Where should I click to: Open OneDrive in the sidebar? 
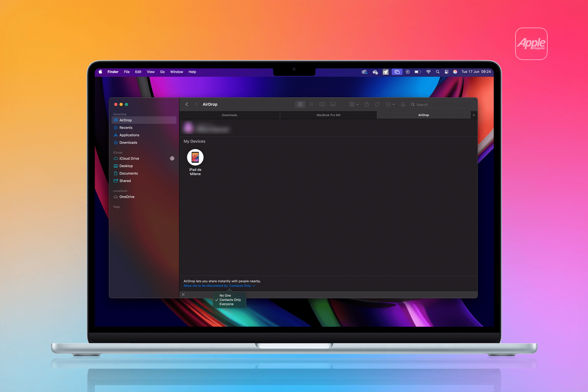pyautogui.click(x=144, y=197)
